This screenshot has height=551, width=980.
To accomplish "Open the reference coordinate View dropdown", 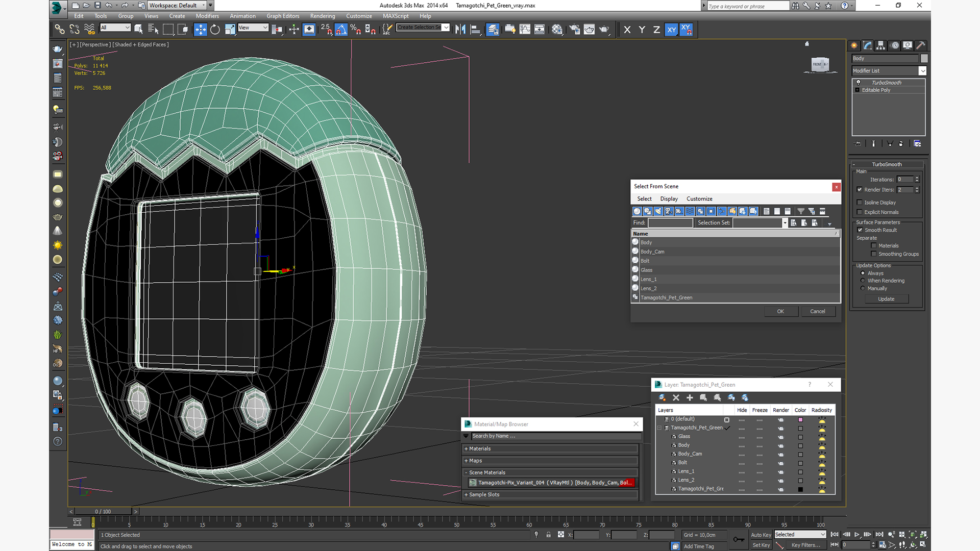I will click(253, 28).
